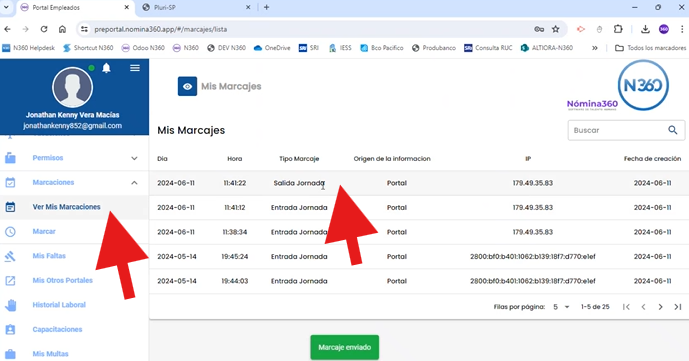Switch to the Pluri-SP browser tab
Viewport: 689px width, 361px height.
(x=196, y=7)
